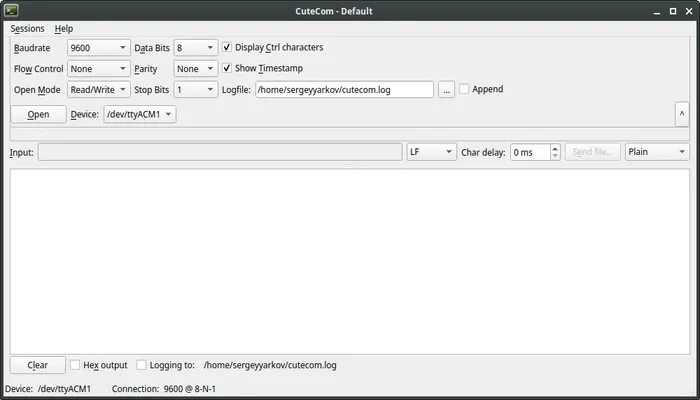The width and height of the screenshot is (700, 400).
Task: Open the Help menu
Action: (64, 29)
